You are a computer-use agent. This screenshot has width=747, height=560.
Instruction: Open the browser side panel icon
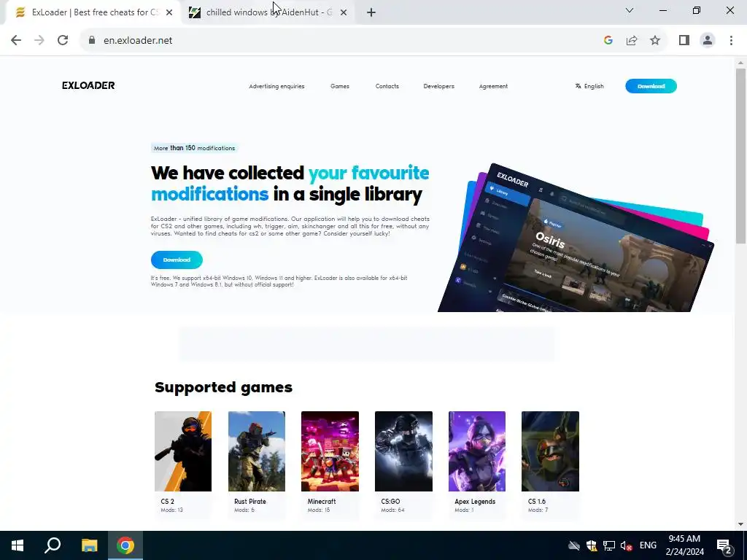(x=684, y=41)
